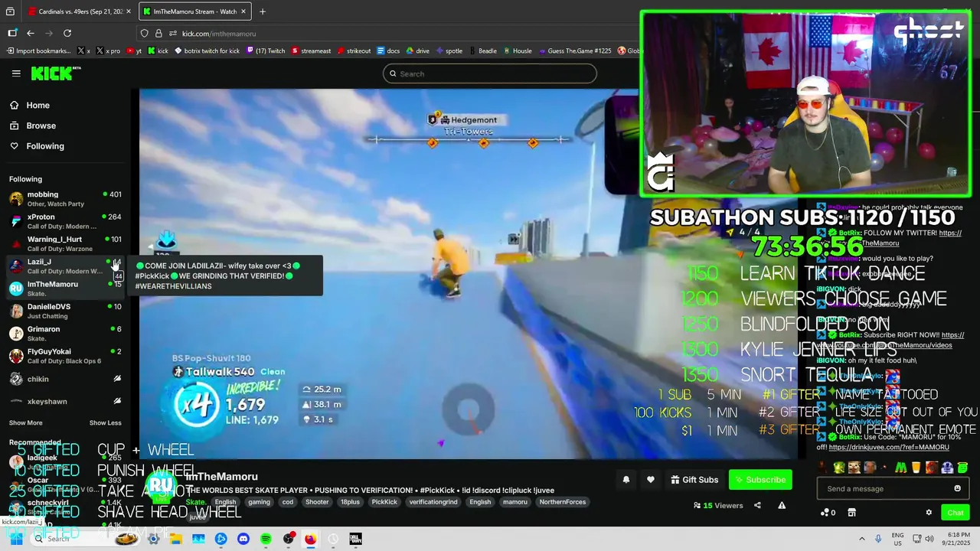Viewport: 980px width, 551px height.
Task: Open Spotify from the taskbar
Action: (266, 539)
